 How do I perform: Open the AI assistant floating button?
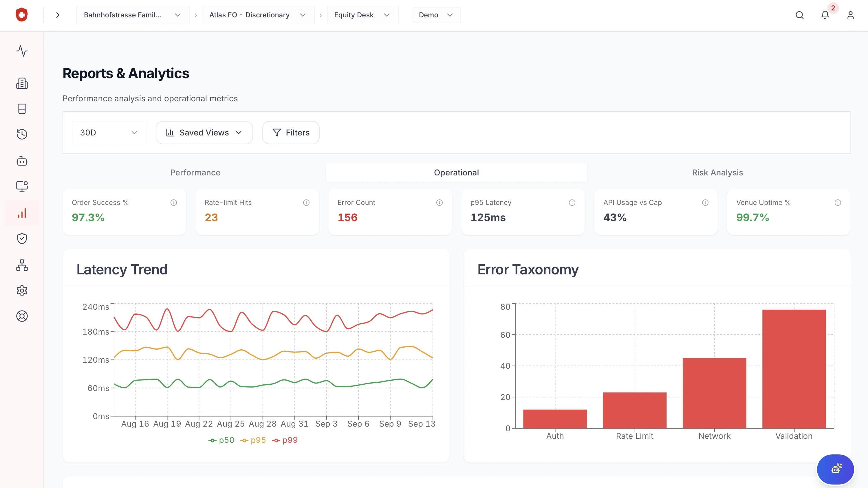tap(835, 469)
